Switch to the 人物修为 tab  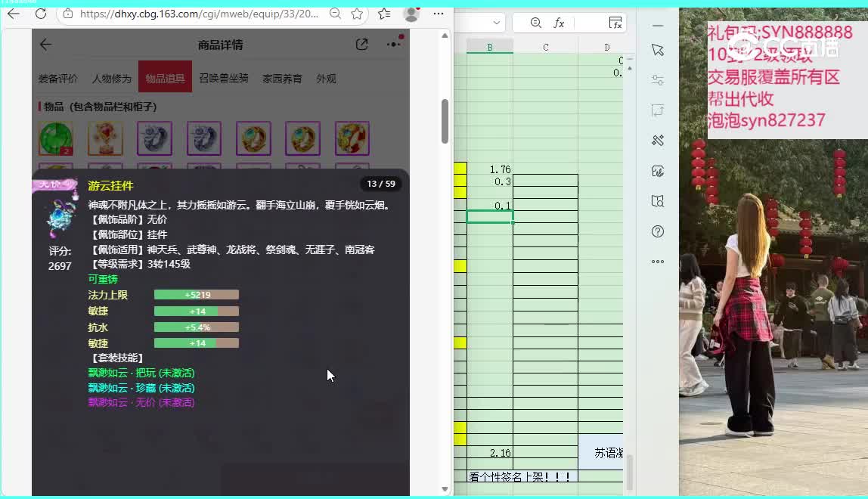111,79
